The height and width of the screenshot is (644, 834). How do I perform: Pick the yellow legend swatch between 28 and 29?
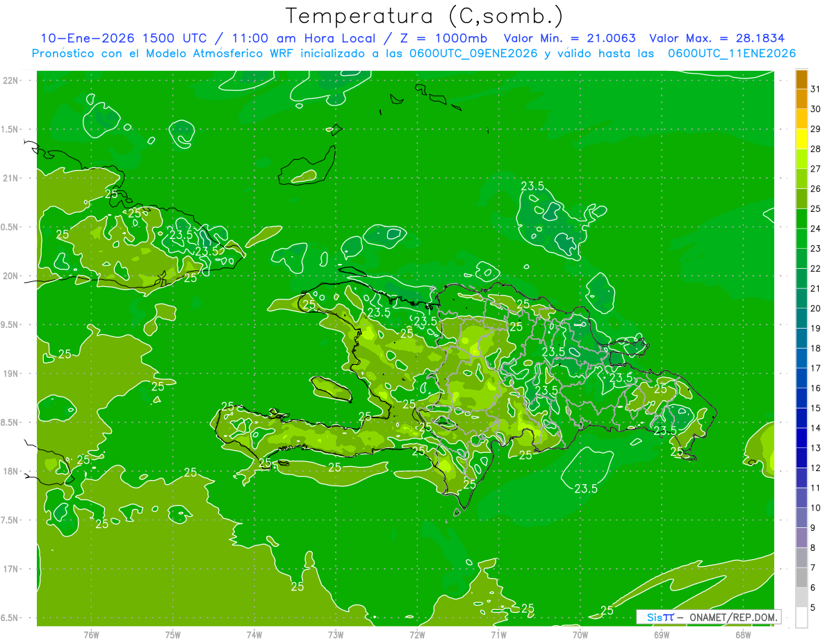click(x=801, y=140)
